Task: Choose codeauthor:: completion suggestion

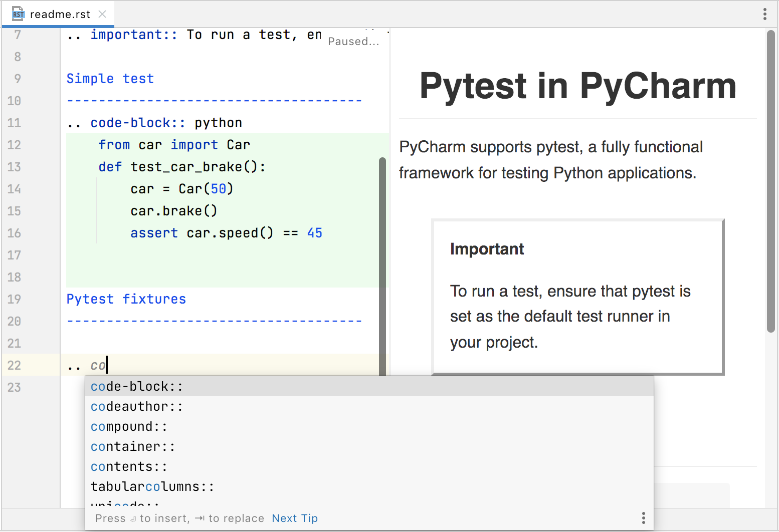Action: [x=137, y=406]
